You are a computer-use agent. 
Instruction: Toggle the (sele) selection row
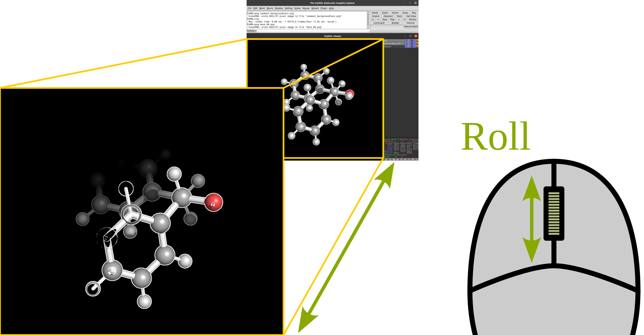click(394, 46)
